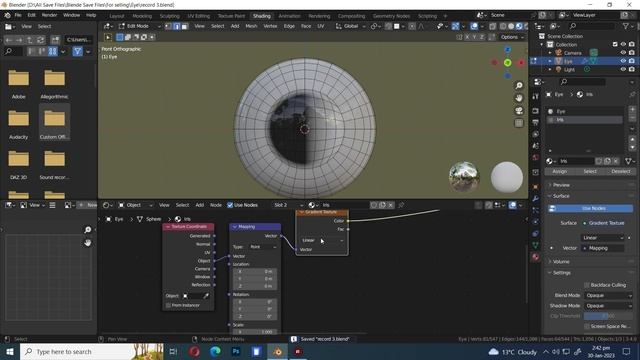Select the viewport pan hand icon
This screenshot has width=640, height=360.
click(x=519, y=98)
